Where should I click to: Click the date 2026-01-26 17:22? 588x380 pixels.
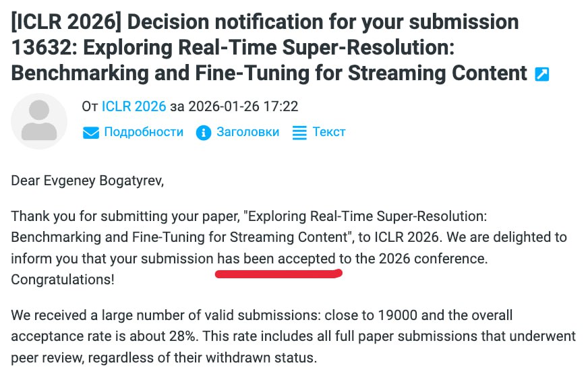pos(243,106)
